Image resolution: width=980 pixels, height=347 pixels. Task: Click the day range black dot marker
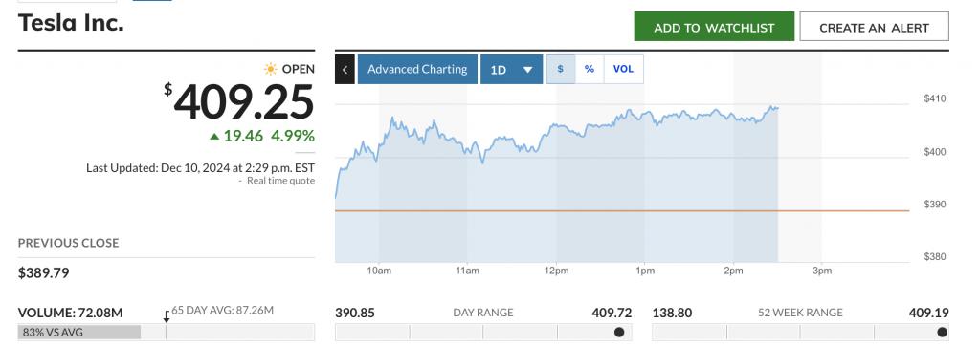619,332
